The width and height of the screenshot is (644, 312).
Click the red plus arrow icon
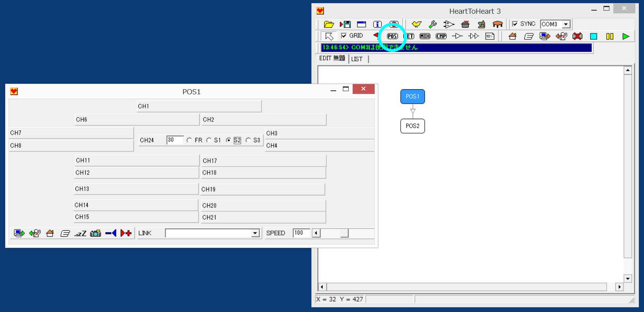[x=126, y=233]
